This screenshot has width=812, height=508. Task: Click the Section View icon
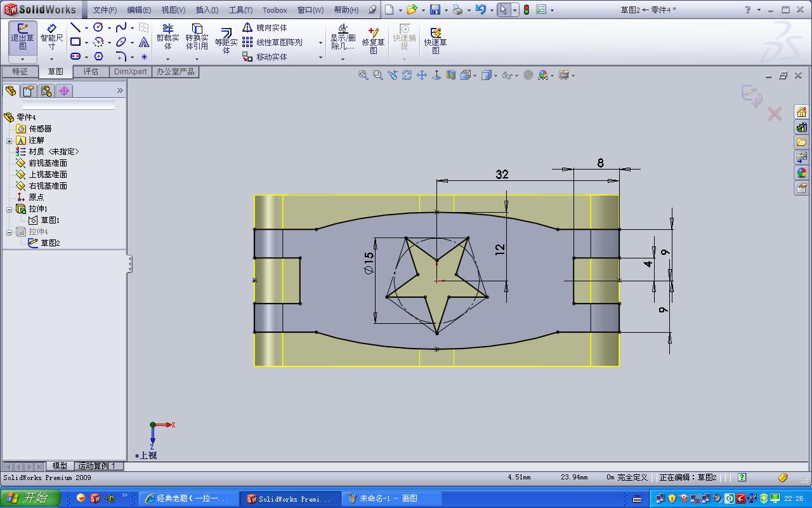[x=451, y=75]
